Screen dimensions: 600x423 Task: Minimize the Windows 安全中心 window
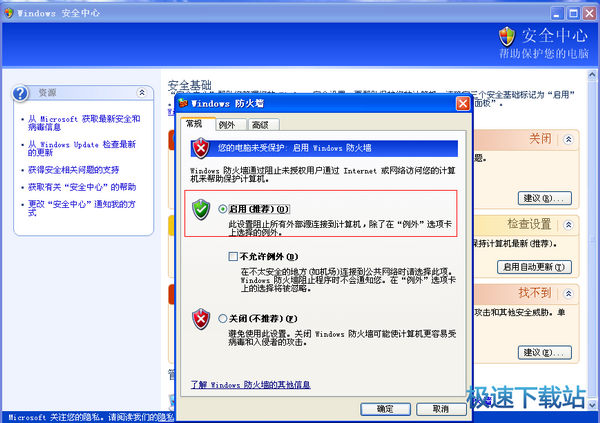[557, 13]
